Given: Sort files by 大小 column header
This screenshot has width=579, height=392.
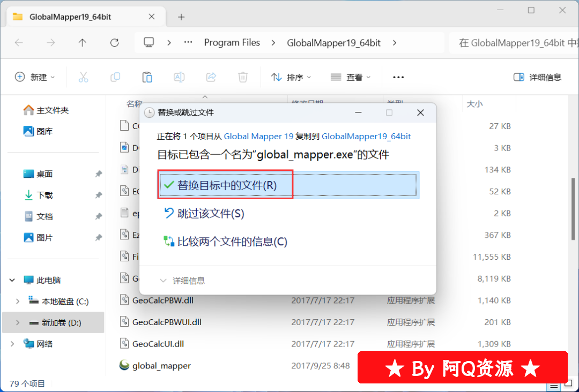Looking at the screenshot, I should coord(474,104).
